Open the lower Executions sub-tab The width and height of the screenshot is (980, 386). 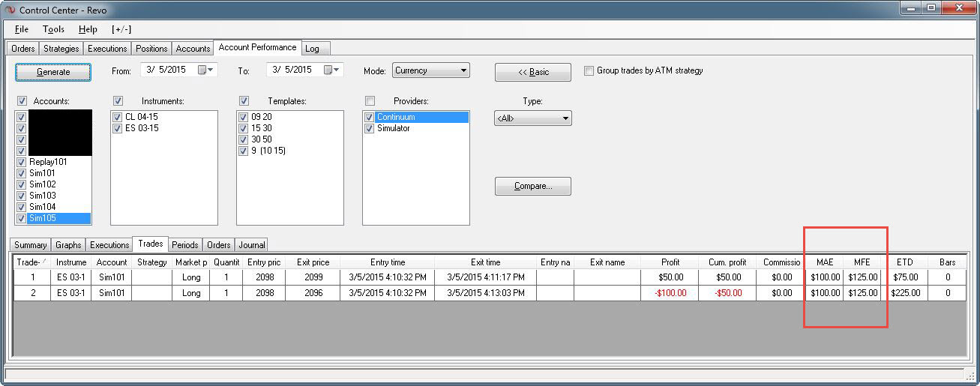click(109, 245)
